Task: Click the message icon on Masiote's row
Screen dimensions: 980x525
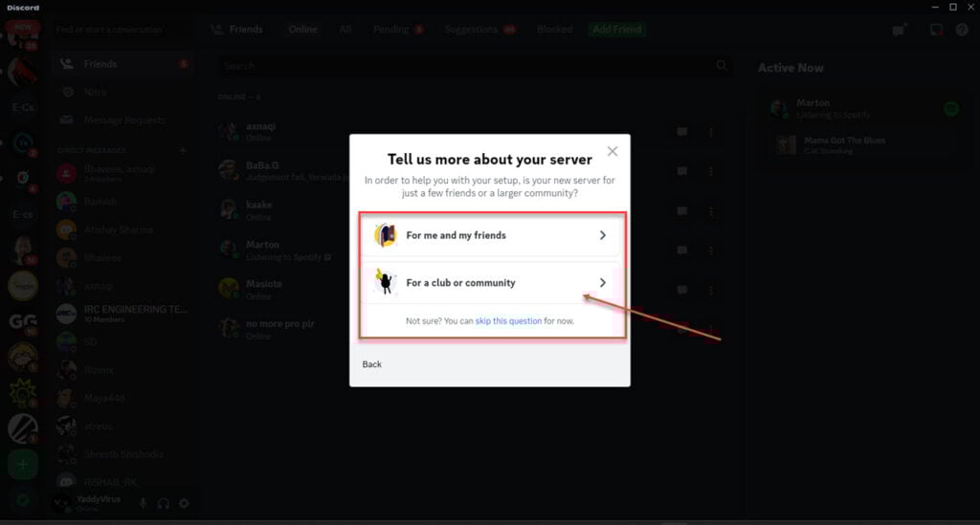Action: (x=681, y=290)
